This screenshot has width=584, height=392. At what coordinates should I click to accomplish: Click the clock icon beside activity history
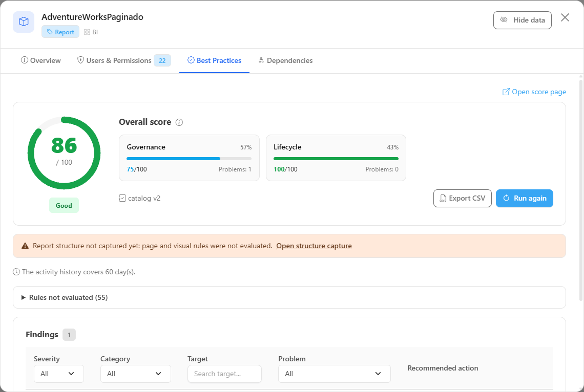16,272
